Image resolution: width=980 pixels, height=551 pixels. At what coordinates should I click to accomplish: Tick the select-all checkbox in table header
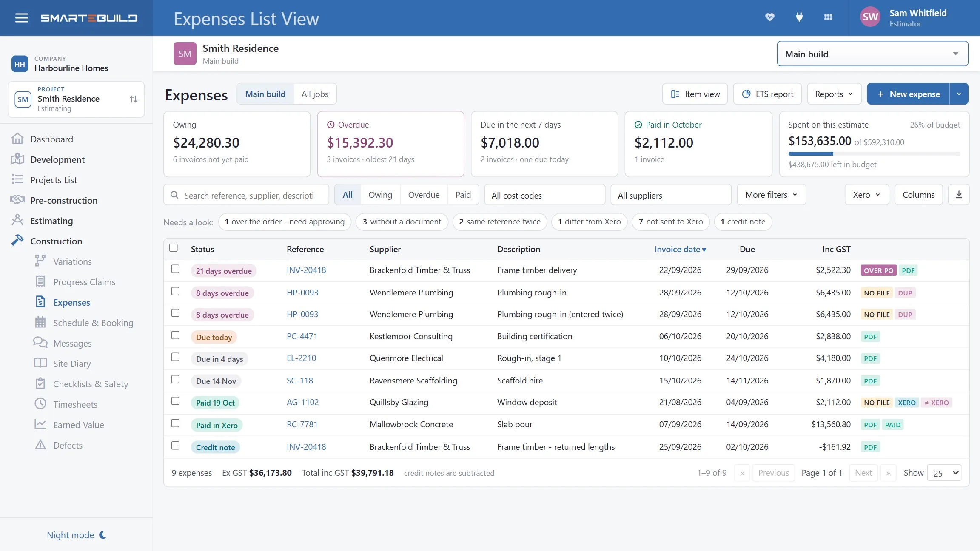point(174,248)
